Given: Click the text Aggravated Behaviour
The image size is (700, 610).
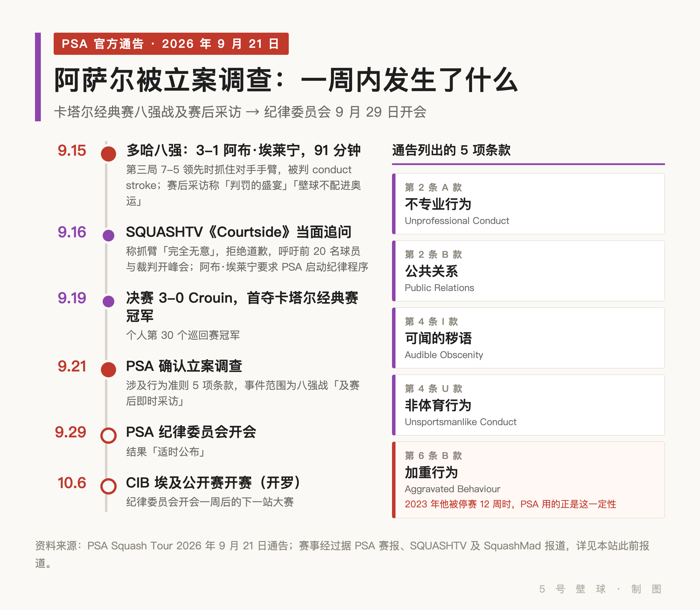Looking at the screenshot, I should tap(452, 489).
